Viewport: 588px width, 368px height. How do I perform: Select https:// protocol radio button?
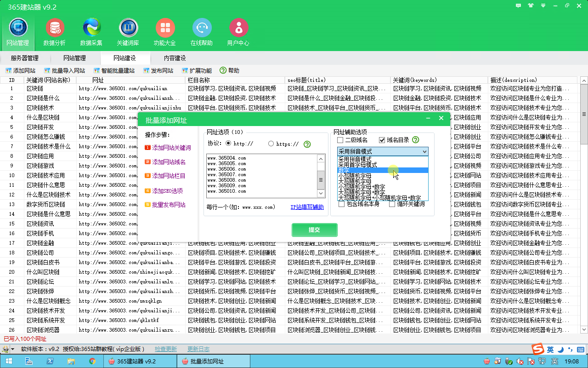[271, 144]
